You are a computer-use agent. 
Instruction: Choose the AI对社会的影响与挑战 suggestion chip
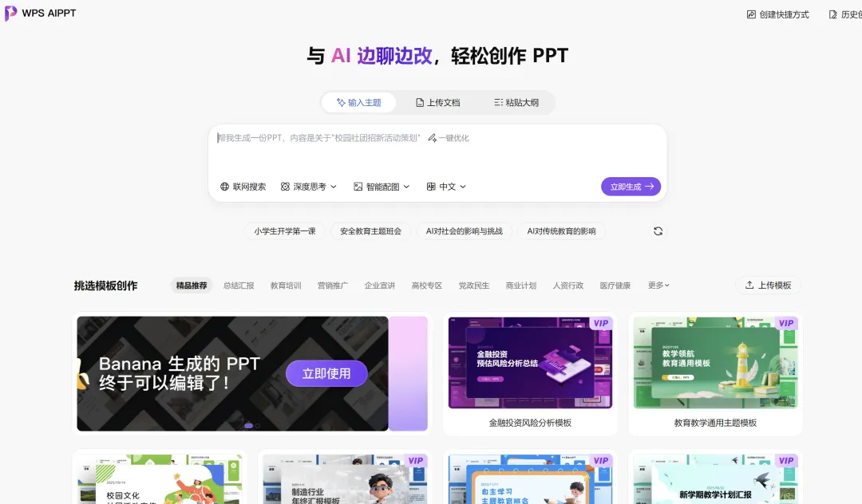(465, 231)
